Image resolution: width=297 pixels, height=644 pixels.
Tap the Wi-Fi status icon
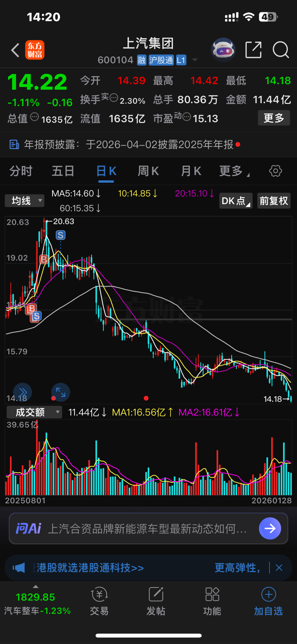point(249,17)
